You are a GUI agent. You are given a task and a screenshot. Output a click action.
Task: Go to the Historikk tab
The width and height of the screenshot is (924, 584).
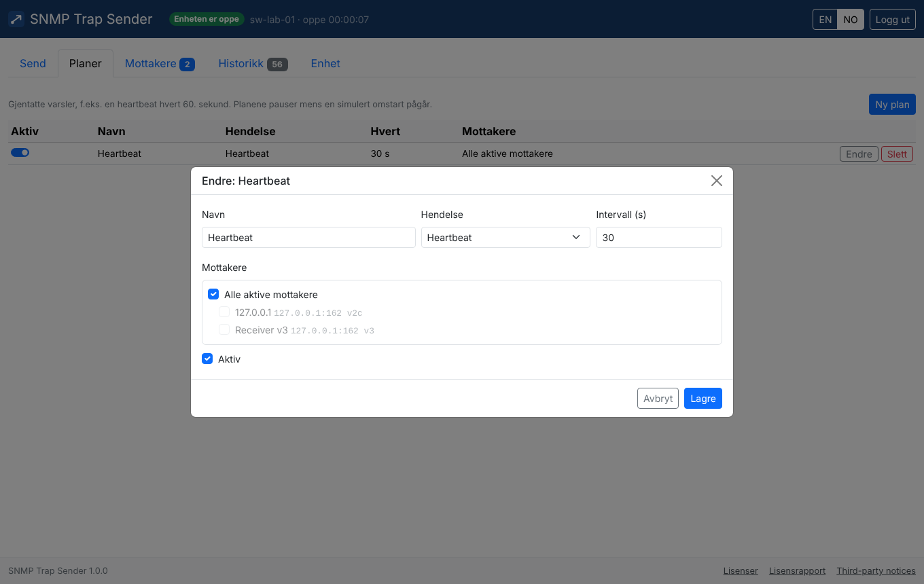point(253,63)
